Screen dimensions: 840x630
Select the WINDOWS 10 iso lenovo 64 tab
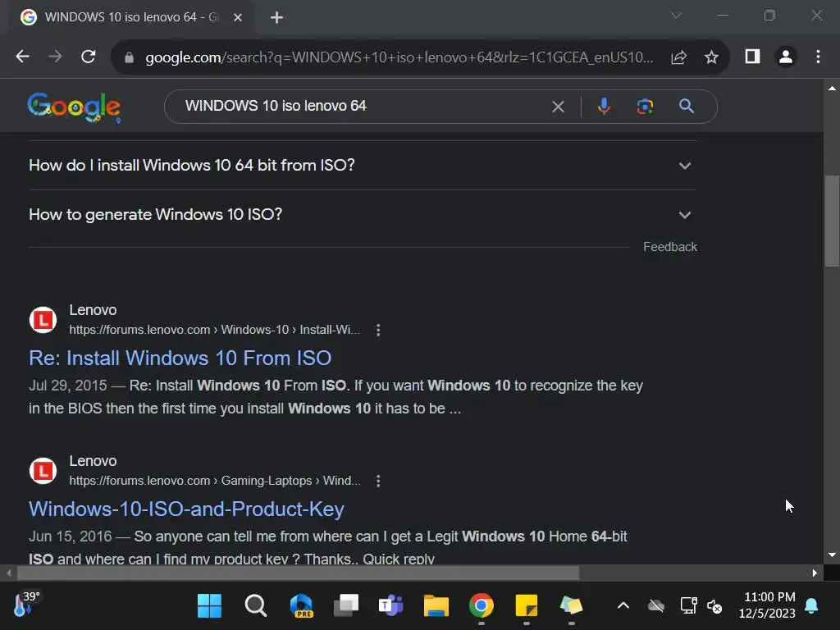(130, 18)
